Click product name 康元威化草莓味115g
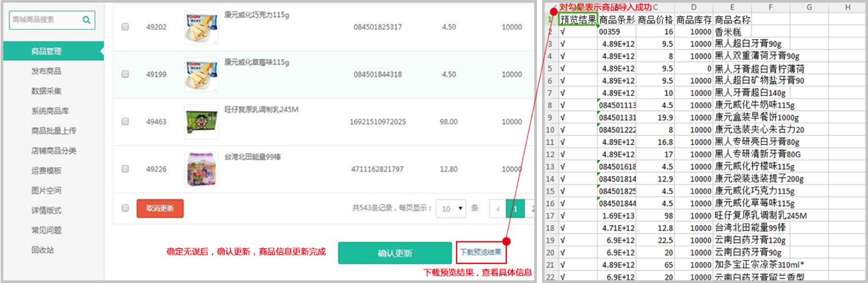Viewport: 868px width, 283px height. tap(256, 62)
